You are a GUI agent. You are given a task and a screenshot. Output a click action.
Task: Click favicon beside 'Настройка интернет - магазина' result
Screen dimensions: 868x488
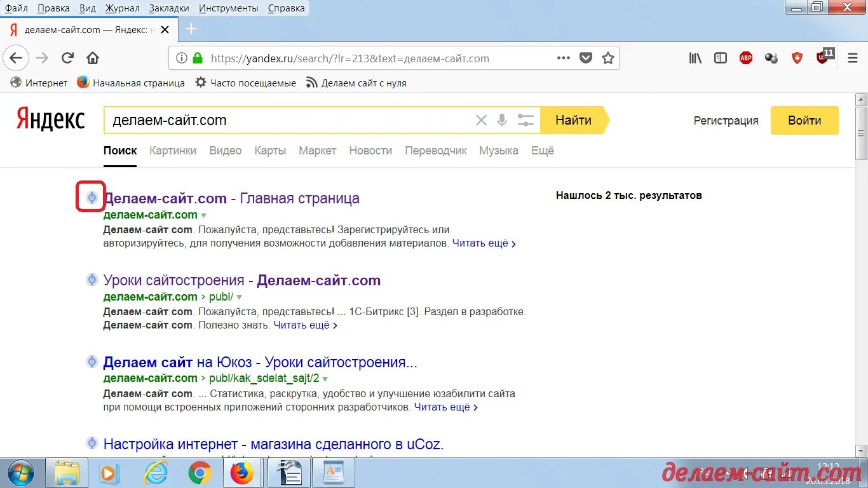92,443
